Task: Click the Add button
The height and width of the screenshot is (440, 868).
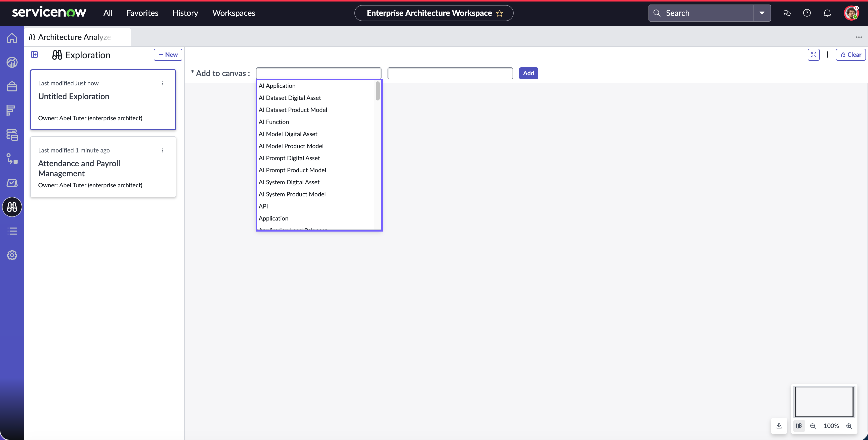Action: [528, 73]
